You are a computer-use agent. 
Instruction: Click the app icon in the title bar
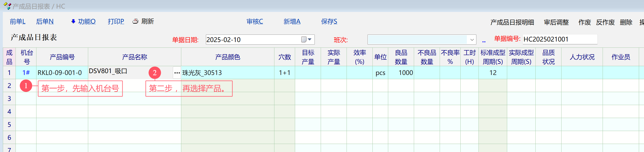point(7,6)
